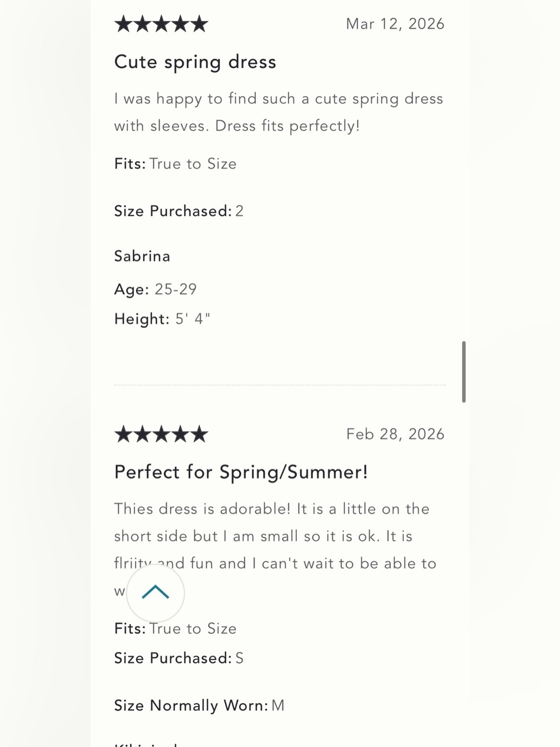Click Size Purchased: S text
This screenshot has height=747, width=560.
[x=179, y=658]
